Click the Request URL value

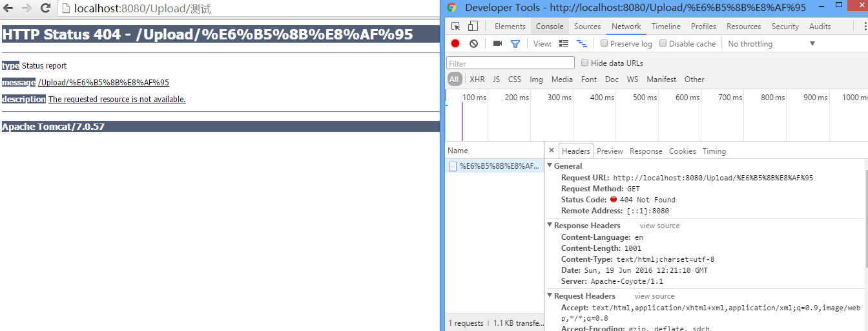(x=713, y=178)
